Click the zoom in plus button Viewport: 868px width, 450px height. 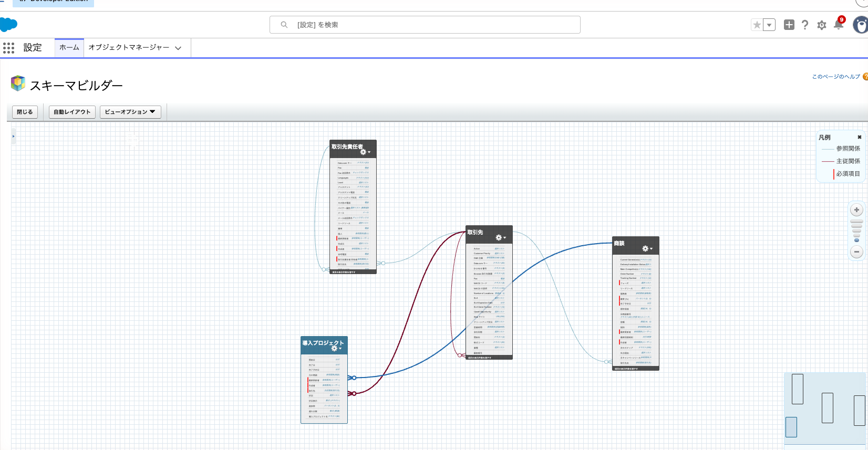[x=856, y=210]
